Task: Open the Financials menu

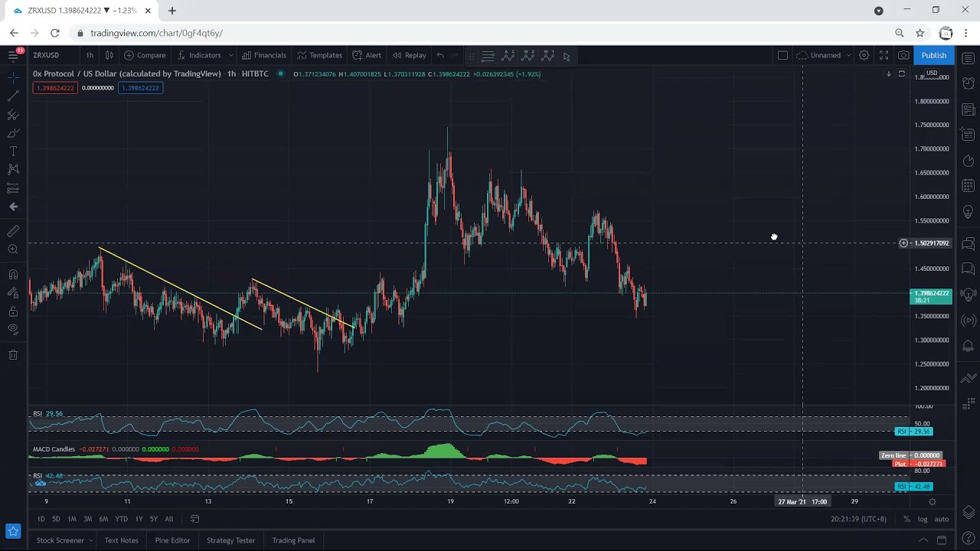Action: 263,55
